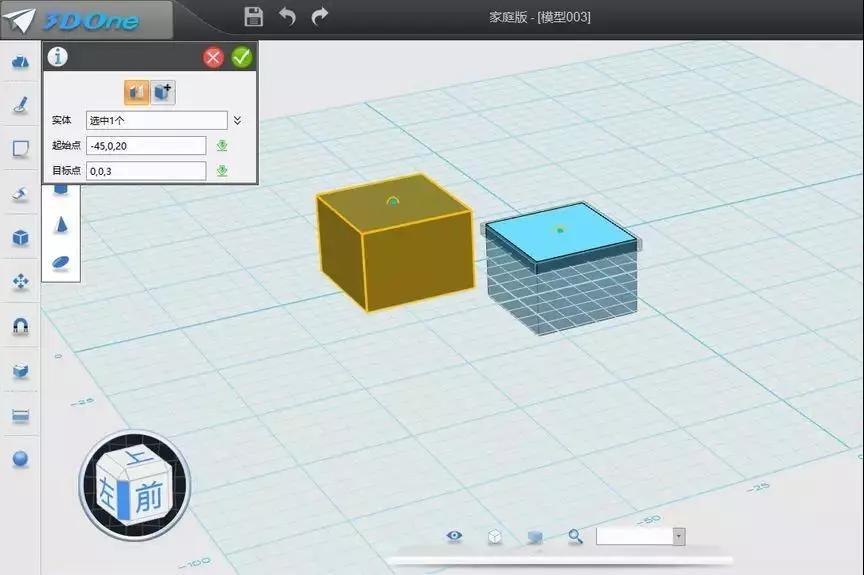
Task: Open the info icon in the dialog
Action: [x=57, y=56]
